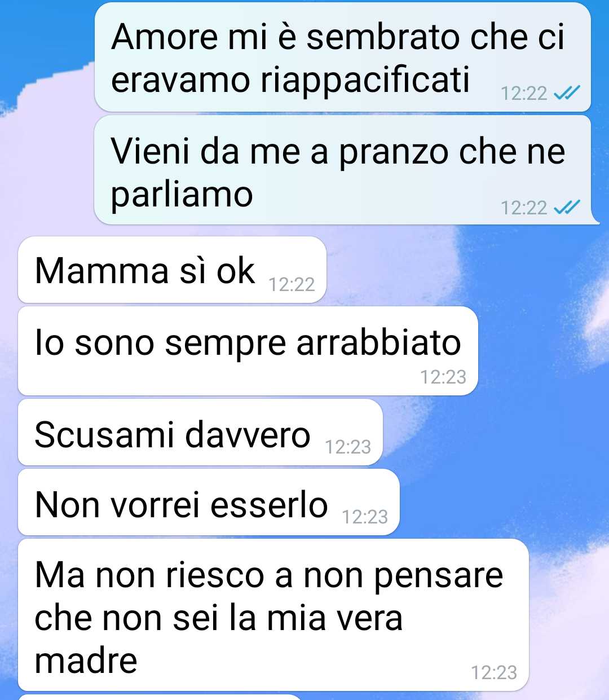Select the "Io sono sempre arrabbiato" message
Viewport: 609px width, 700px height.
pos(248,351)
